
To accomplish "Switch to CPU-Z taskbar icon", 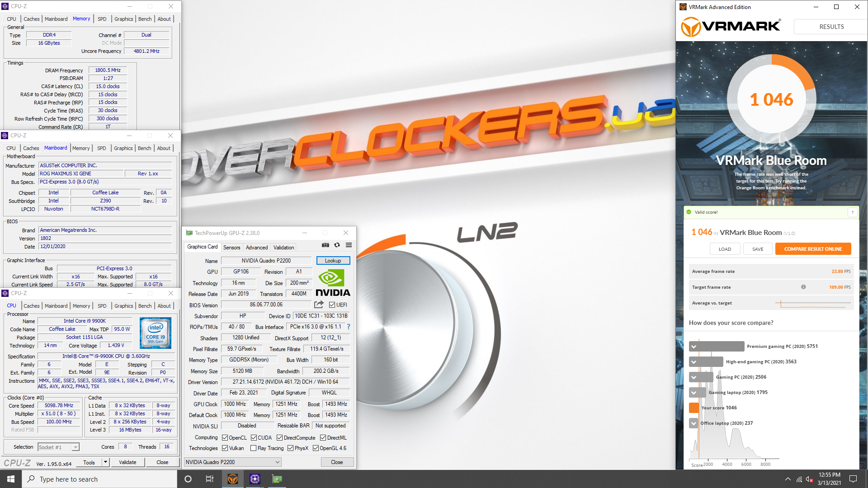I will (x=255, y=479).
